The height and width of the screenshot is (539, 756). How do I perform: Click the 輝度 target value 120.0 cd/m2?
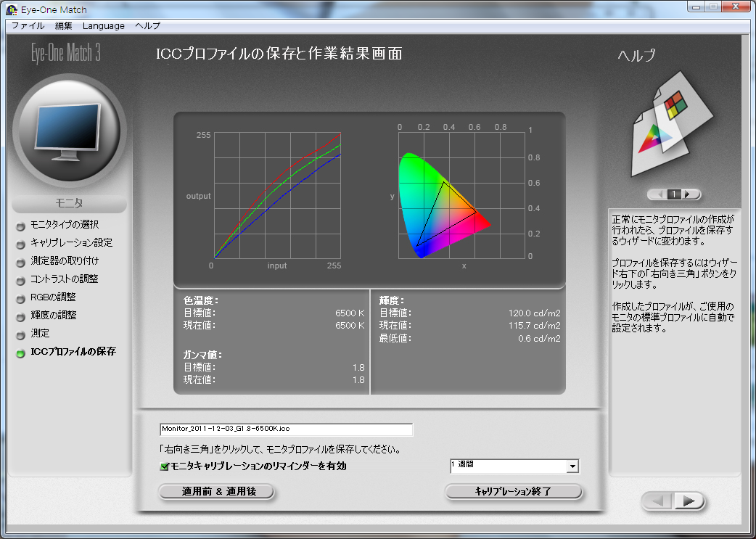[534, 313]
